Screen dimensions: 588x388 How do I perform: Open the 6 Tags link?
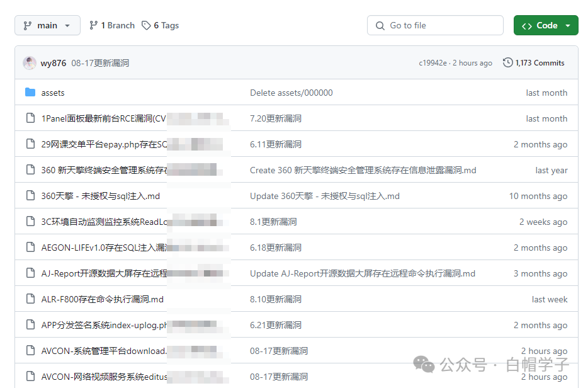pos(160,26)
